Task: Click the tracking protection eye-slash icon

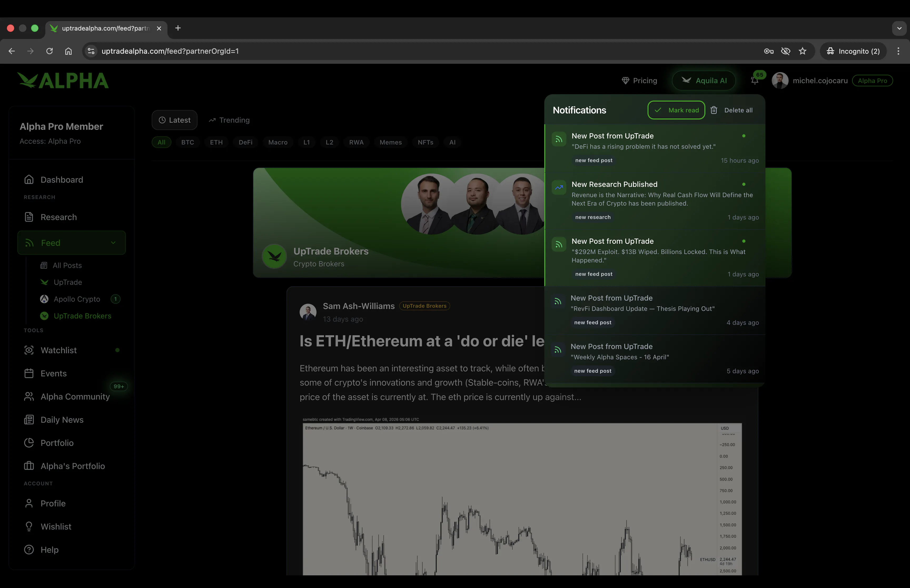Action: tap(785, 51)
